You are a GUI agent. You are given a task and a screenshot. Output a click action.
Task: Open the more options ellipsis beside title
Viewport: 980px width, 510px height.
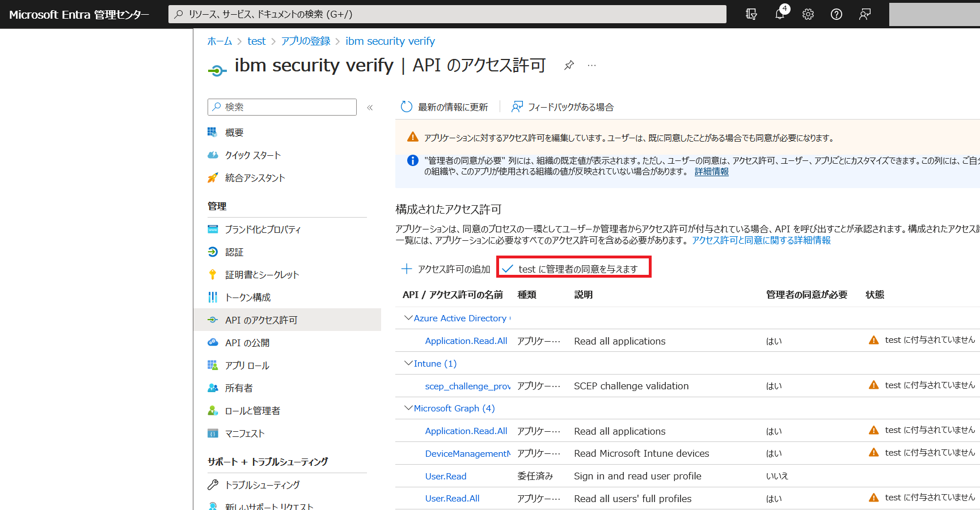tap(592, 65)
